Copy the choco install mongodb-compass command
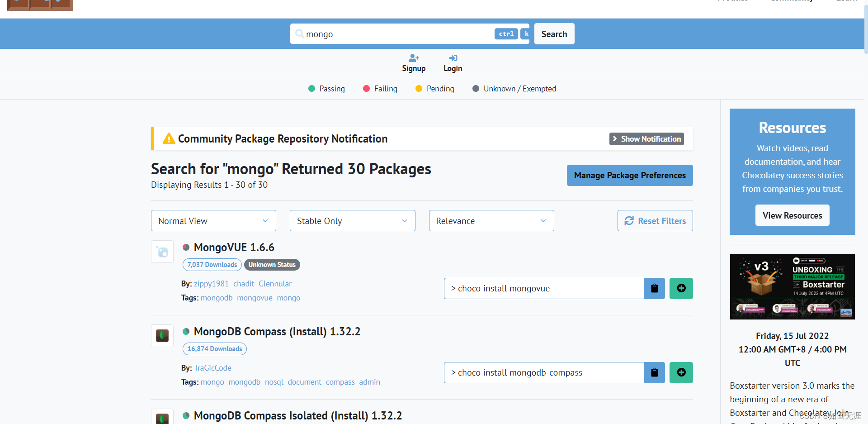 (654, 372)
